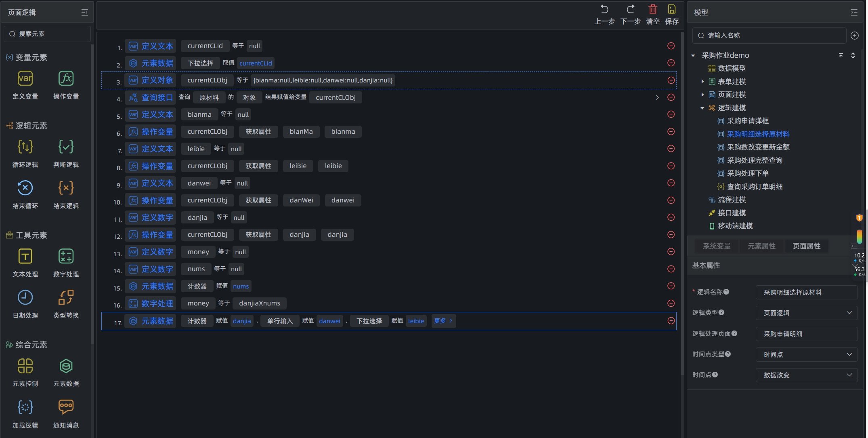Edit the 逻辑名称 input field
The height and width of the screenshot is (438, 868).
(807, 292)
